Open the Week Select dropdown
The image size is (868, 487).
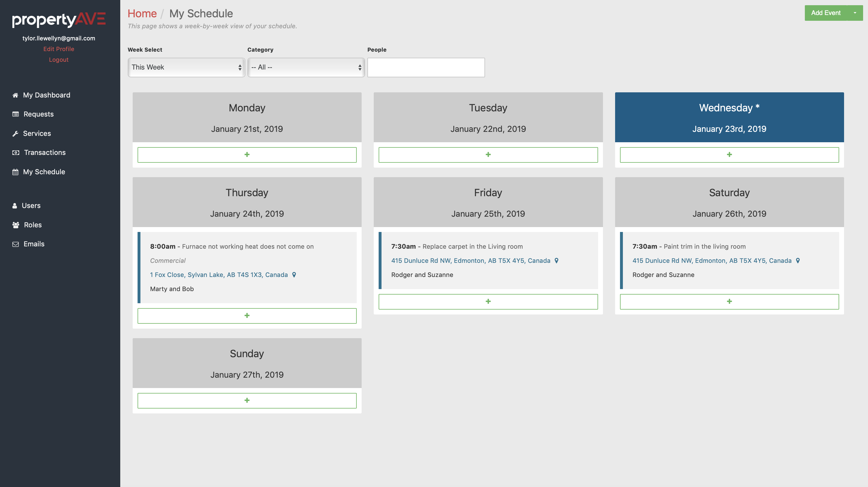(186, 68)
